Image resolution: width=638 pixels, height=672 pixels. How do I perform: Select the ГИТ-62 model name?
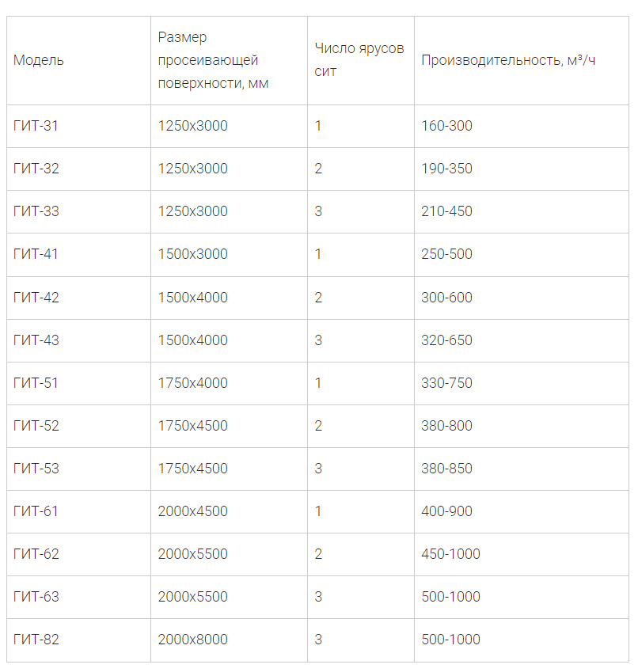pos(36,554)
